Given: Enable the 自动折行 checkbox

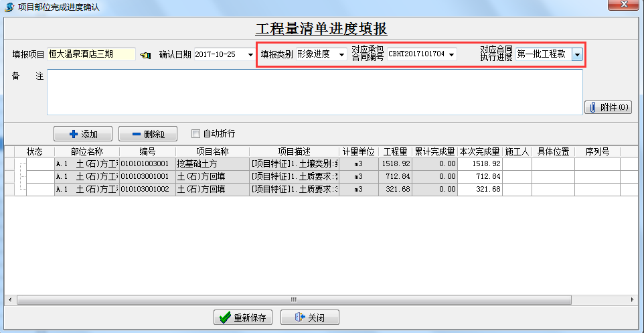Looking at the screenshot, I should point(196,133).
